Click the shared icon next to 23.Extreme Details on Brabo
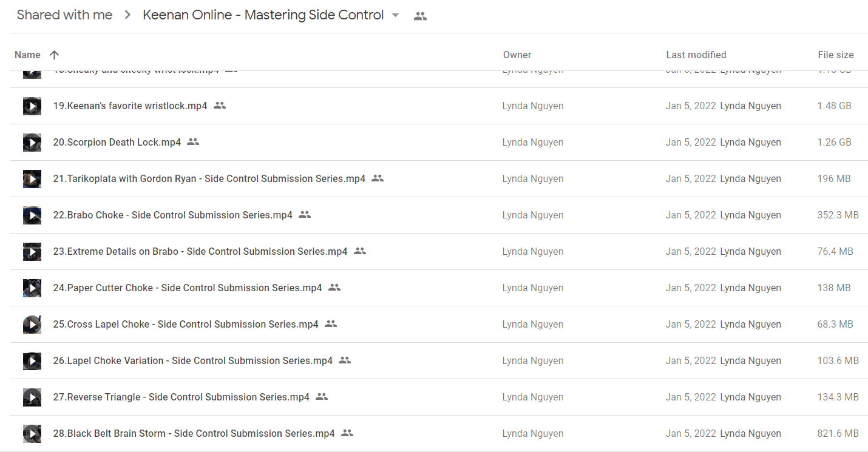This screenshot has height=452, width=868. click(x=360, y=251)
